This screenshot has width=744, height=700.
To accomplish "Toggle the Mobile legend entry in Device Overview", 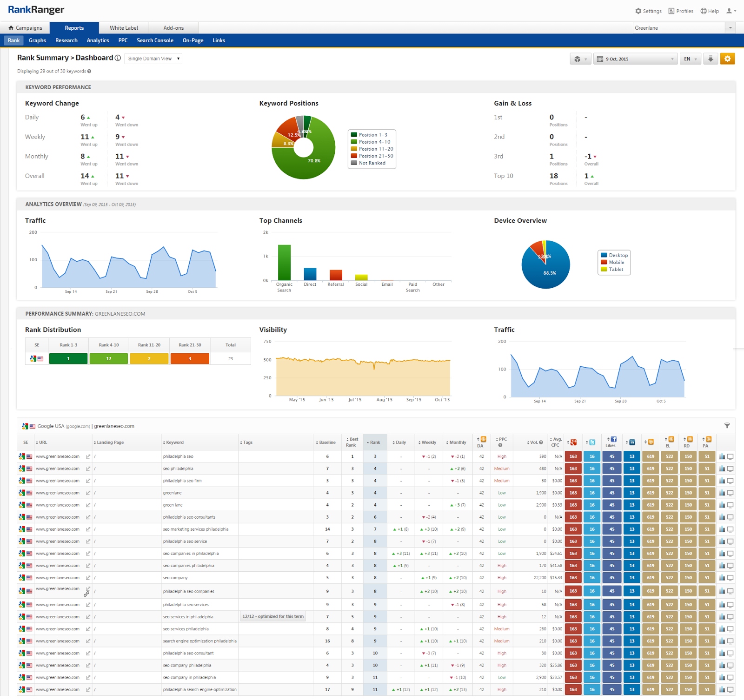I will pyautogui.click(x=616, y=263).
